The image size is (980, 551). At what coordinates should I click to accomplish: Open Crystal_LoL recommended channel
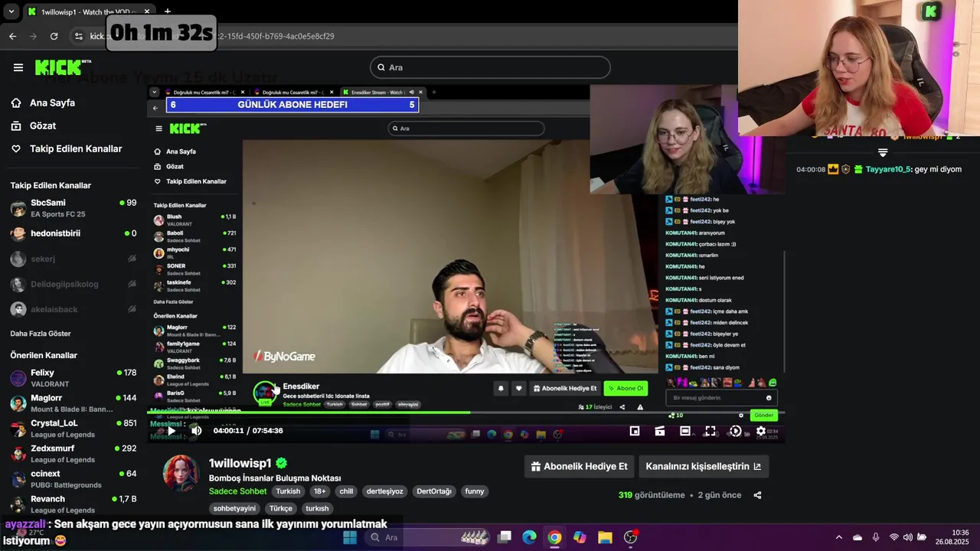point(73,429)
